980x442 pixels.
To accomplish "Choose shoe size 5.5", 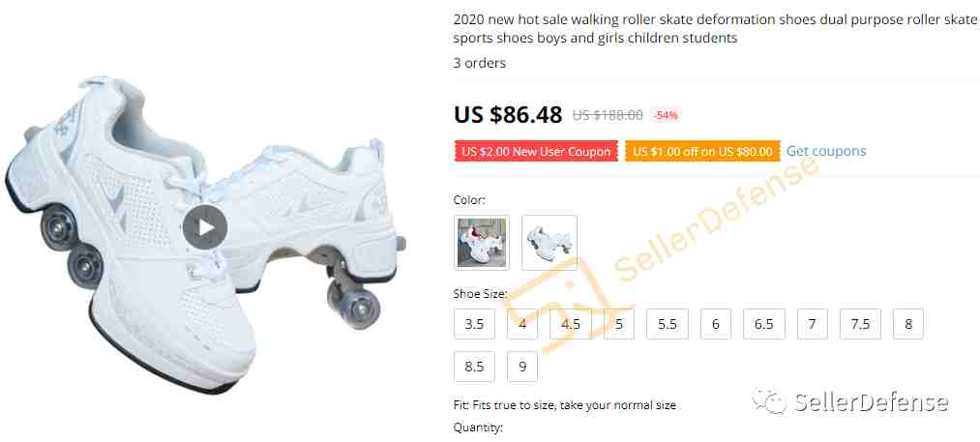I will point(668,324).
